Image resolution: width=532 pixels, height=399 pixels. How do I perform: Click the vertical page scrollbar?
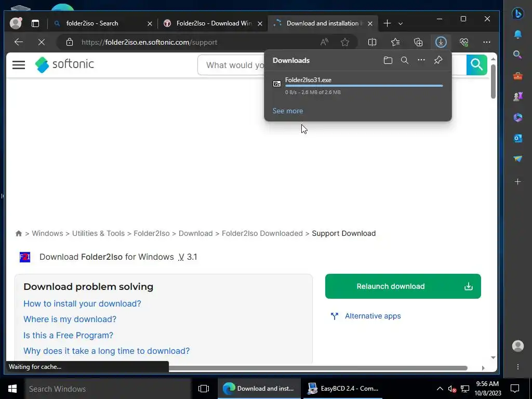[x=493, y=82]
